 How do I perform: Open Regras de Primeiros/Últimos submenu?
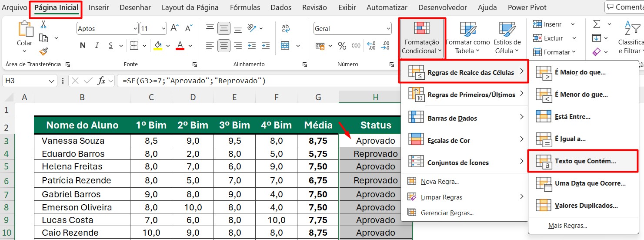464,95
